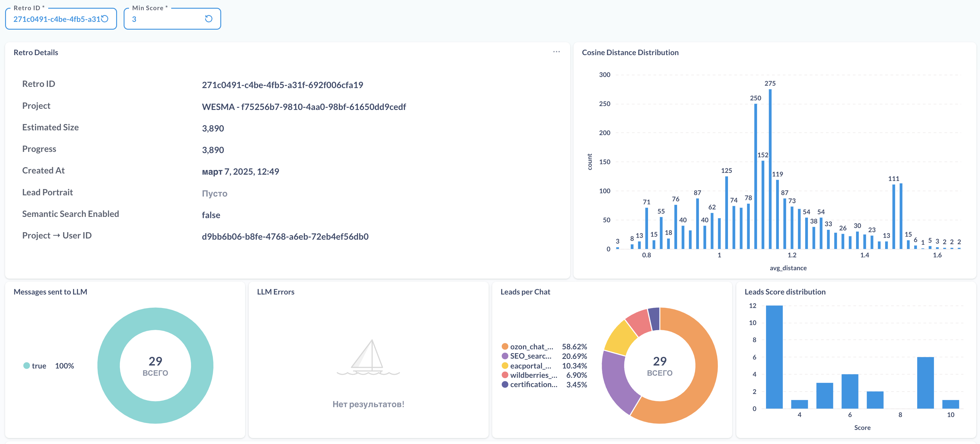Toggle the true legend item

(38, 366)
